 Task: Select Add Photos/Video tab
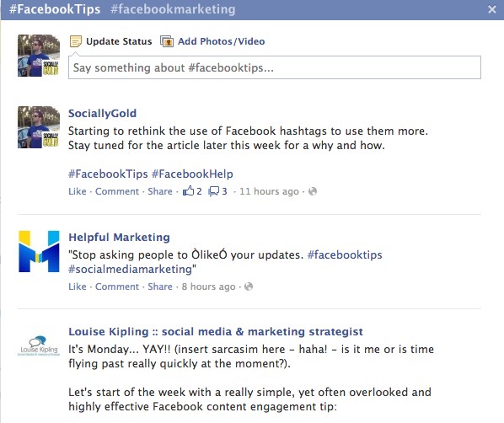coord(221,41)
